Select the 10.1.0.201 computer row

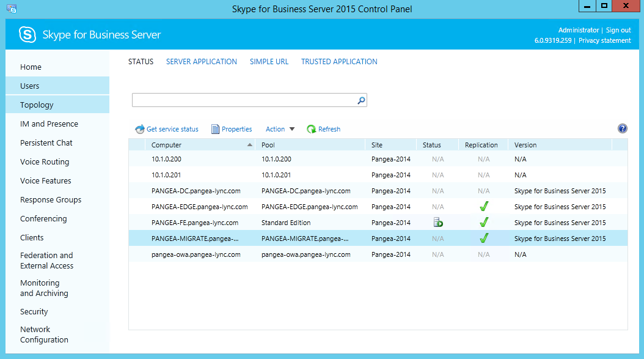(x=378, y=175)
